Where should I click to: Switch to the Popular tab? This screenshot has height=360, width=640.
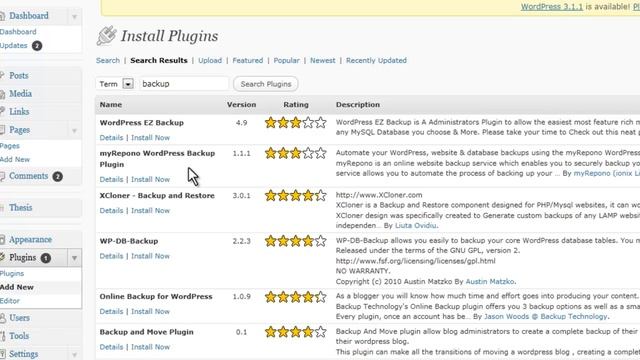(x=287, y=60)
